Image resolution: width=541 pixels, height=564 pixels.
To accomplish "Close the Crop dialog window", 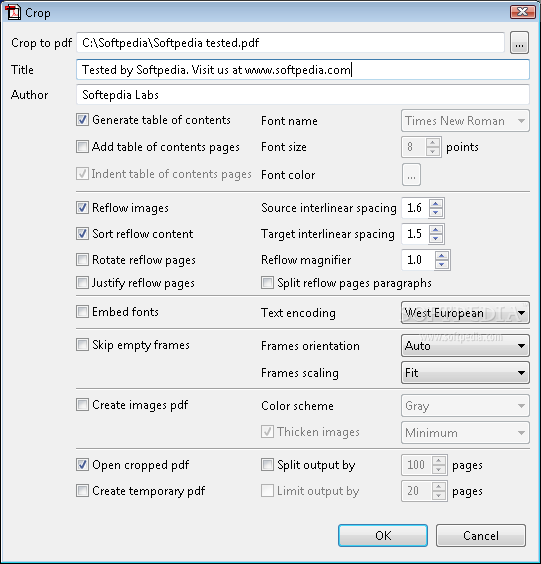I will 523,12.
